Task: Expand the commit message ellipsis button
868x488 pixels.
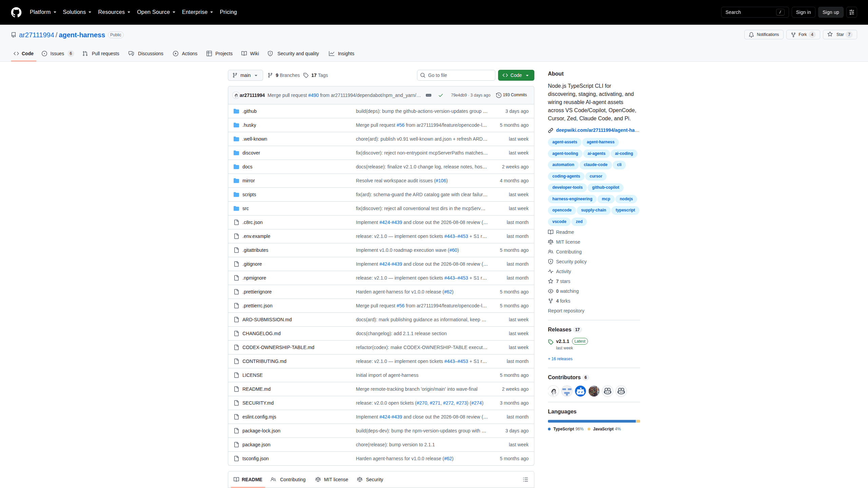Action: [x=429, y=95]
